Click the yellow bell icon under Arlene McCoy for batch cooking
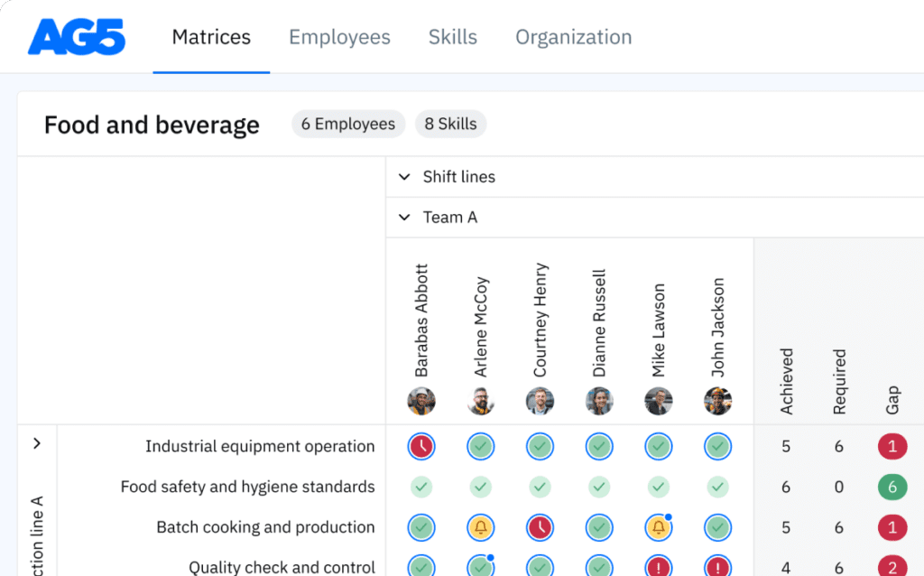The height and width of the screenshot is (576, 924). pos(481,527)
